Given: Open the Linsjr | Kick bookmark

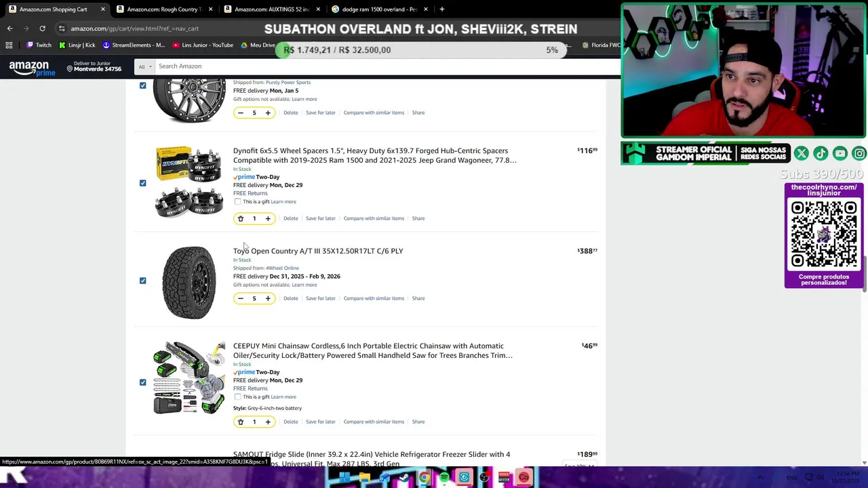Looking at the screenshot, I should coord(77,45).
